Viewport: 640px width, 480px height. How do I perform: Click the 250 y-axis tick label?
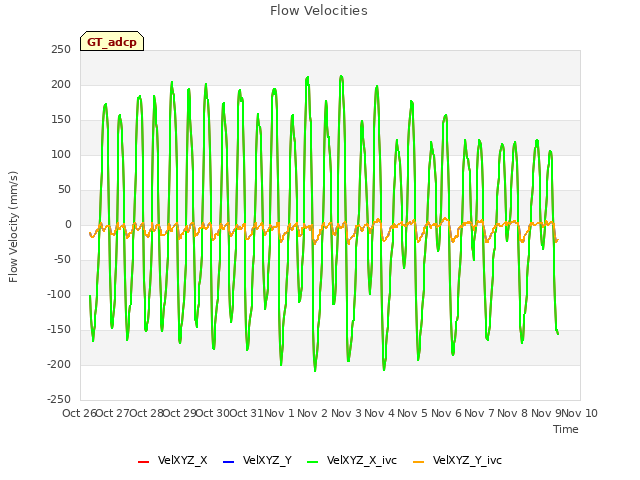point(61,49)
